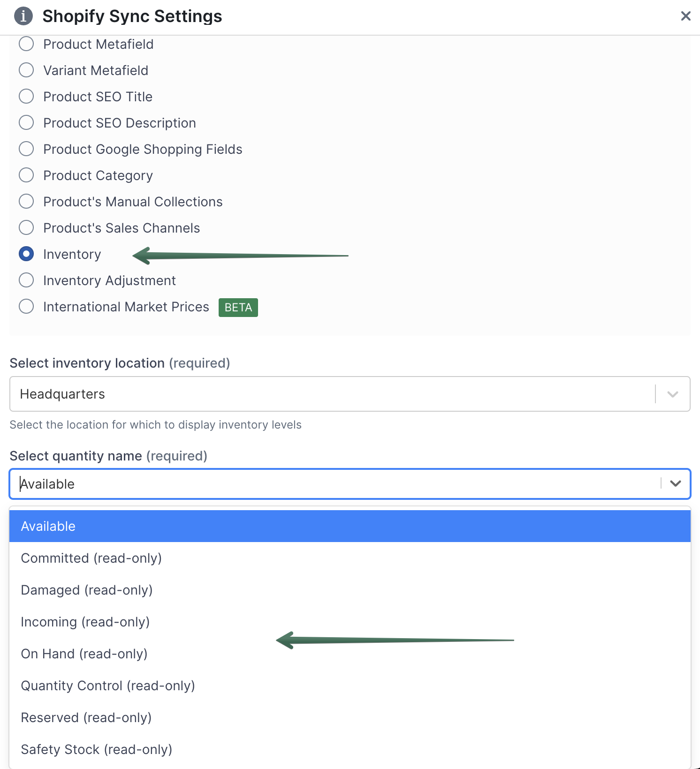Viewport: 700px width, 769px height.
Task: Choose Quantity Control (read-only)
Action: pyautogui.click(x=107, y=686)
